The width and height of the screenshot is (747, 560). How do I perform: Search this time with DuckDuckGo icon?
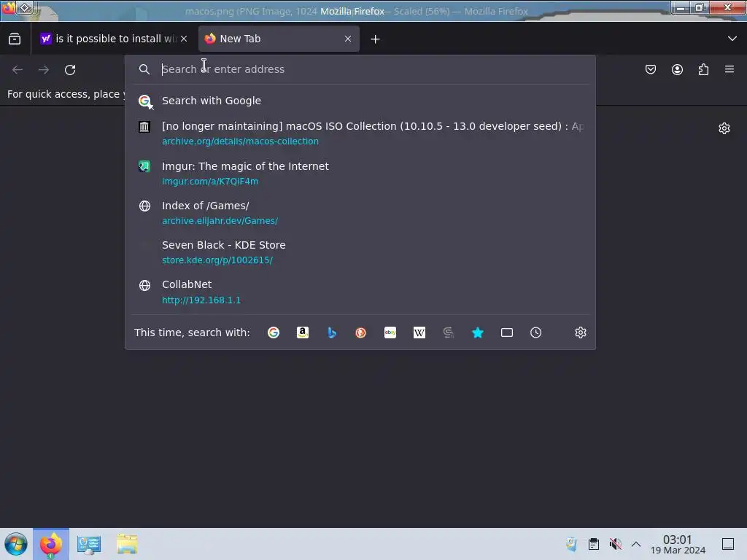tap(360, 332)
